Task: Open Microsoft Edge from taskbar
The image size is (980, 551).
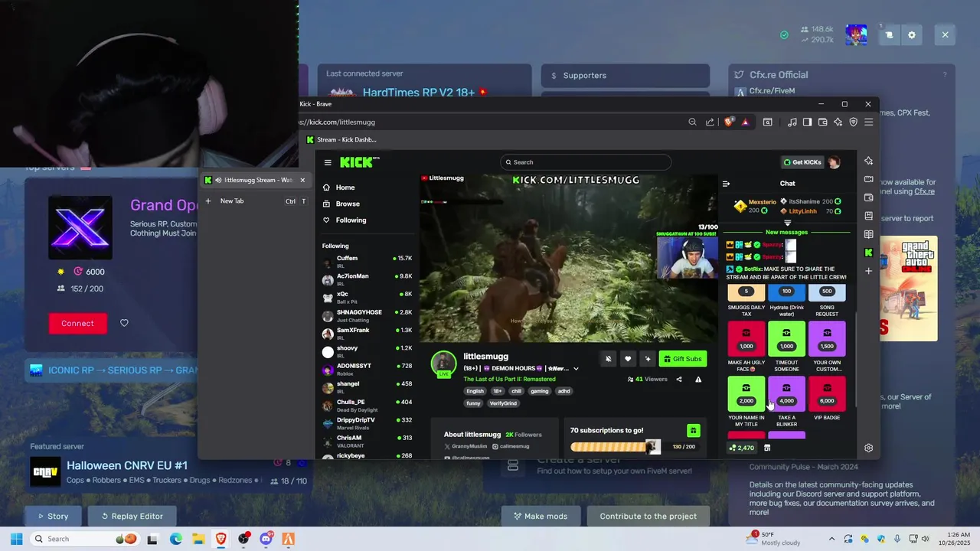Action: 175,539
